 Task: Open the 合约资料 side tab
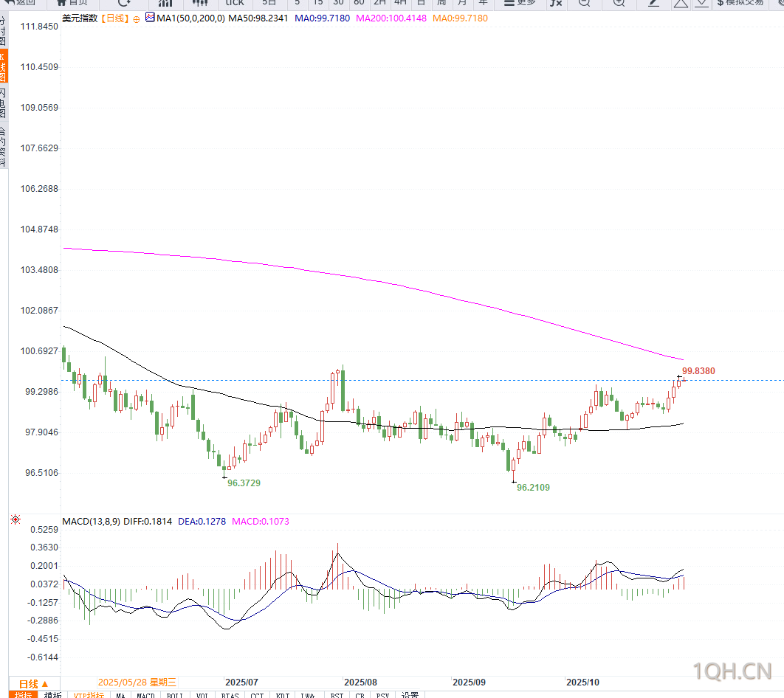(3, 145)
